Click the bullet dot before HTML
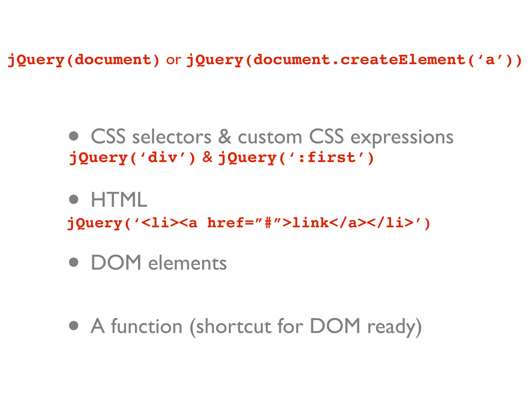532x399 pixels. click(74, 199)
